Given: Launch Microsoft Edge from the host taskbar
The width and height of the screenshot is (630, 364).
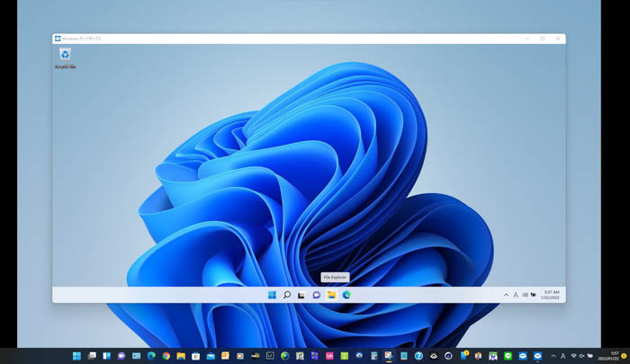Looking at the screenshot, I should [151, 356].
